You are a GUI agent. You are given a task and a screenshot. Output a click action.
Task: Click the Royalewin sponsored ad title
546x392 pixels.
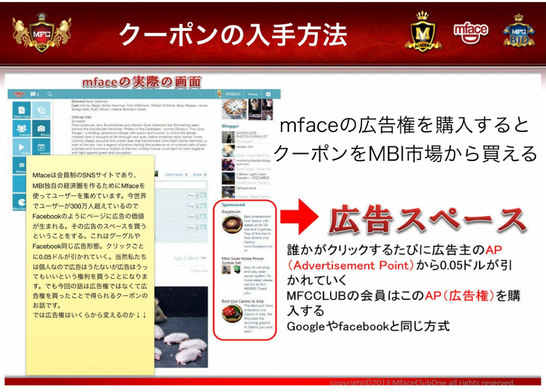231,212
